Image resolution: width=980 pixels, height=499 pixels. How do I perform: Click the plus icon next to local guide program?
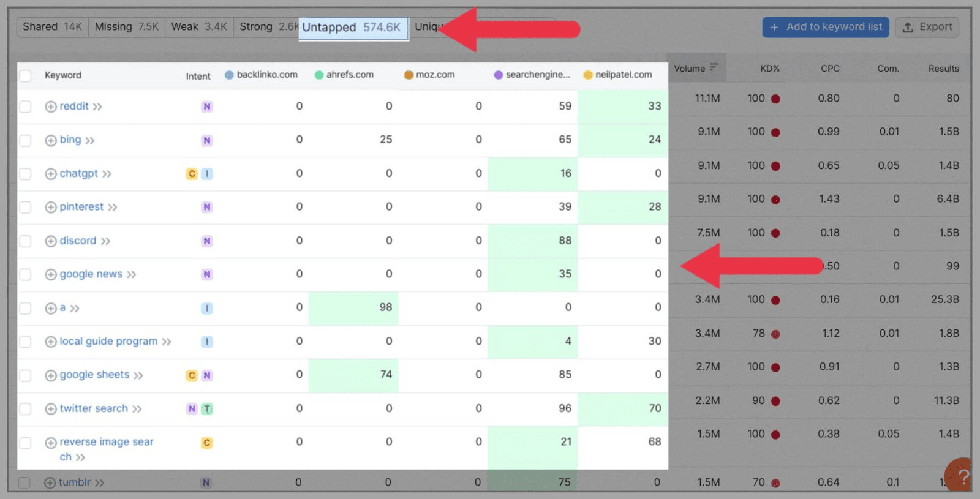tap(51, 342)
